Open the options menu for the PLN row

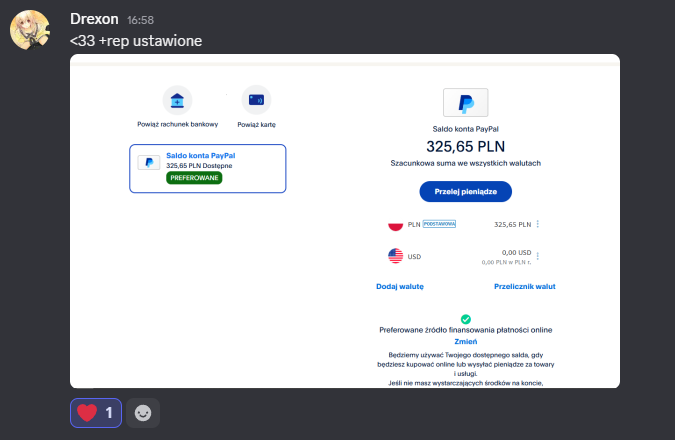(538, 224)
